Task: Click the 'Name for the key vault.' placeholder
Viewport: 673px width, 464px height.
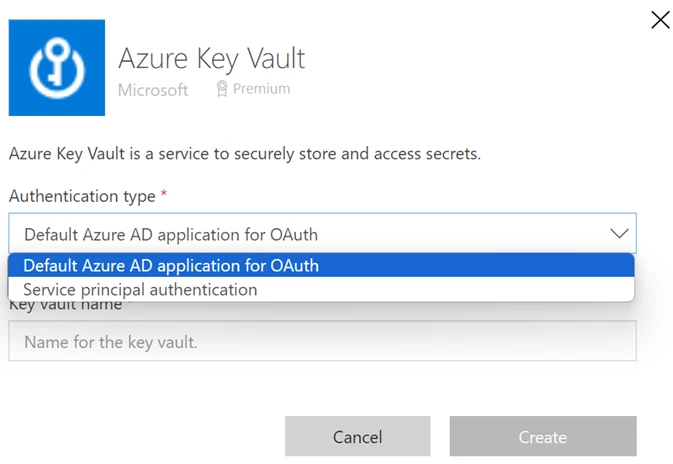Action: (111, 342)
